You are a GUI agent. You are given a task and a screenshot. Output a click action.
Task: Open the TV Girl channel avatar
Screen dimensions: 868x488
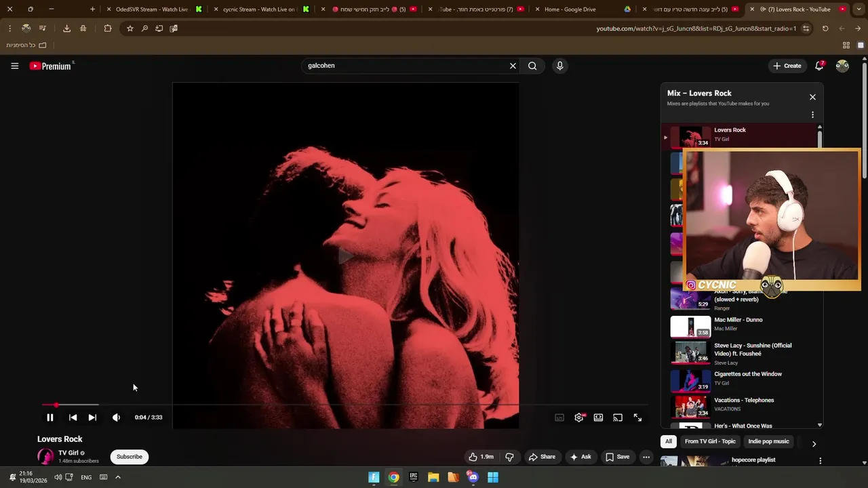(45, 457)
